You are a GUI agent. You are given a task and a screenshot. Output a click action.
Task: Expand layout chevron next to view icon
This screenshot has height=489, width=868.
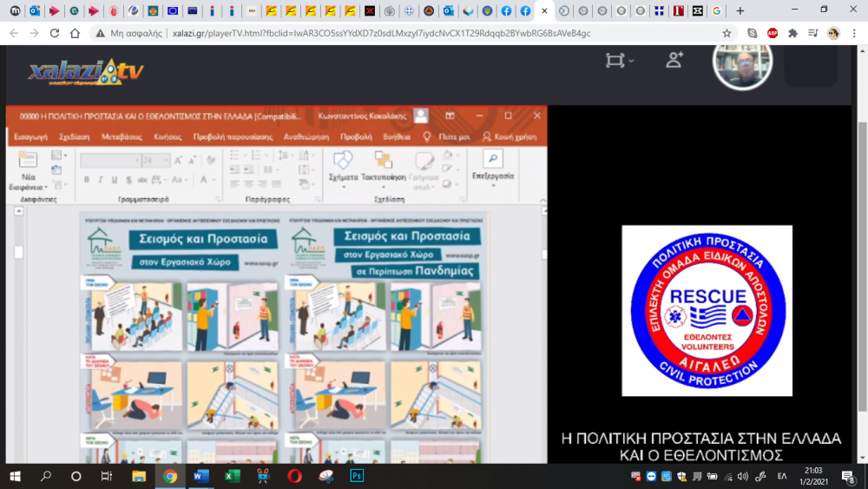(x=631, y=61)
